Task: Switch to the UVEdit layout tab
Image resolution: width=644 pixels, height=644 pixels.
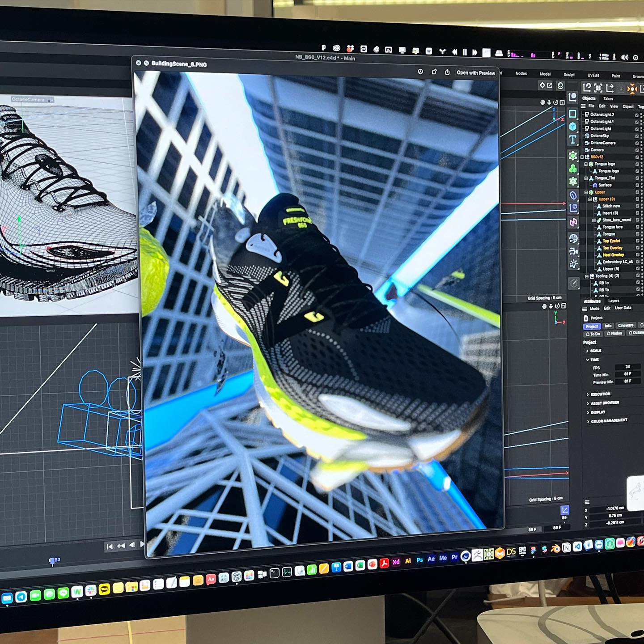Action: tap(593, 75)
